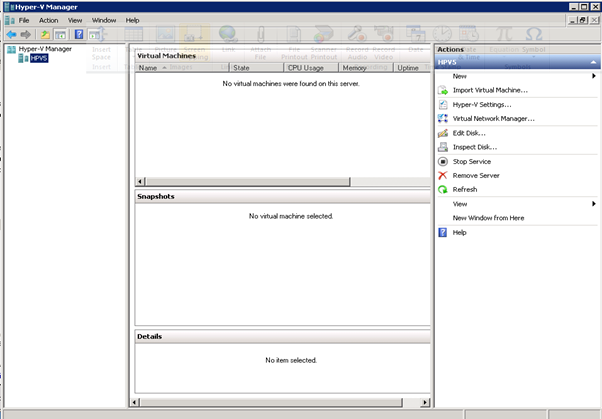Select the HPVS server in the tree
This screenshot has width=602, height=419.
39,58
